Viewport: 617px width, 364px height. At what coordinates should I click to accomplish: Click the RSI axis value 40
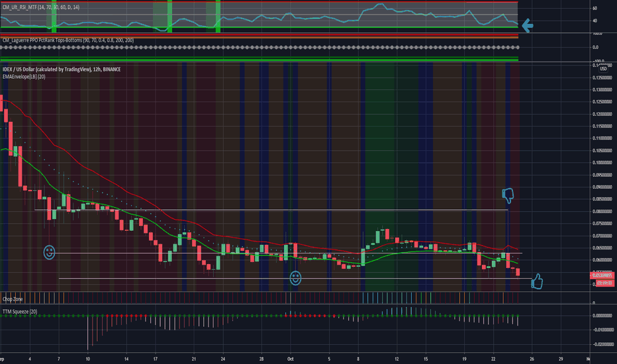594,21
